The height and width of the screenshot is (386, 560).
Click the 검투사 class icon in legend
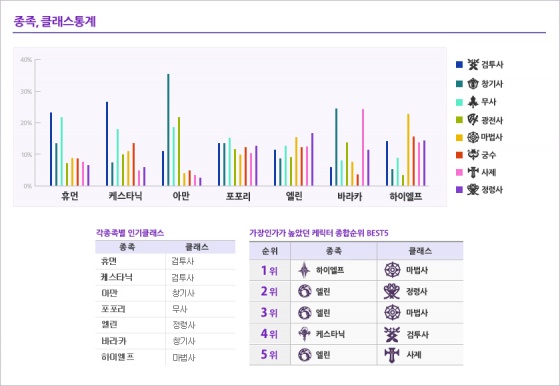click(x=473, y=65)
